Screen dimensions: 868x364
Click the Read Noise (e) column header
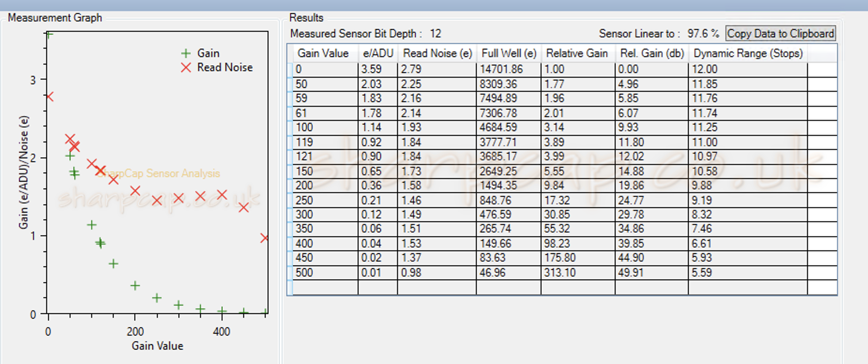(x=437, y=53)
